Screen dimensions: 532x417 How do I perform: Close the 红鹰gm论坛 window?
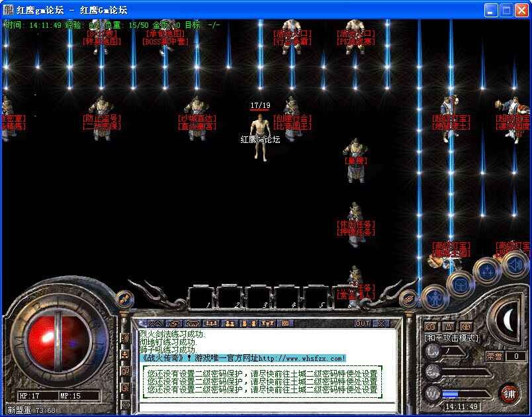pyautogui.click(x=521, y=10)
